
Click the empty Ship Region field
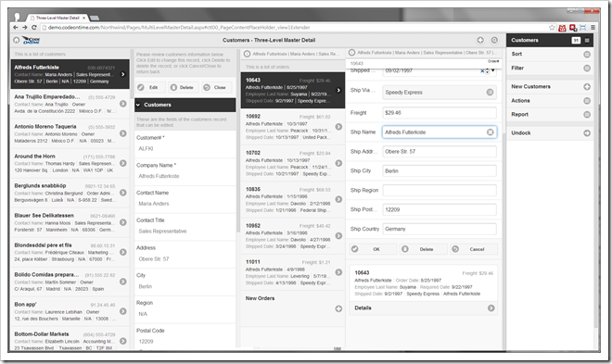coord(440,190)
